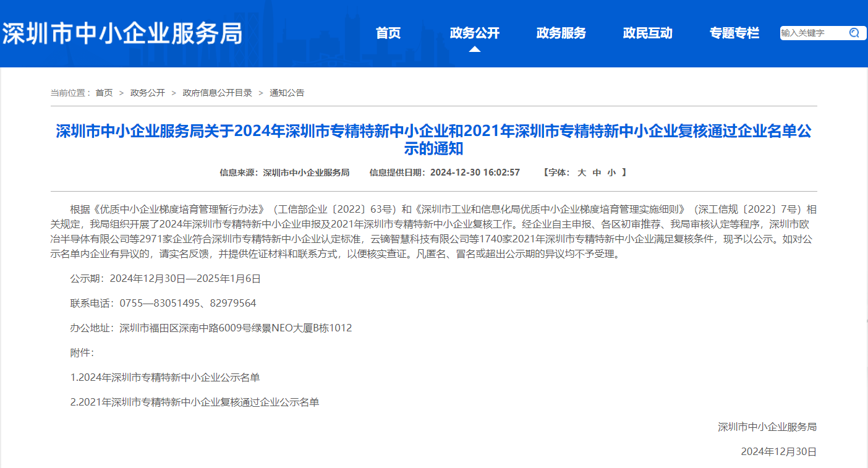The width and height of the screenshot is (868, 468).
Task: Open 政府信息公开目录 breadcrumb link
Action: (217, 93)
